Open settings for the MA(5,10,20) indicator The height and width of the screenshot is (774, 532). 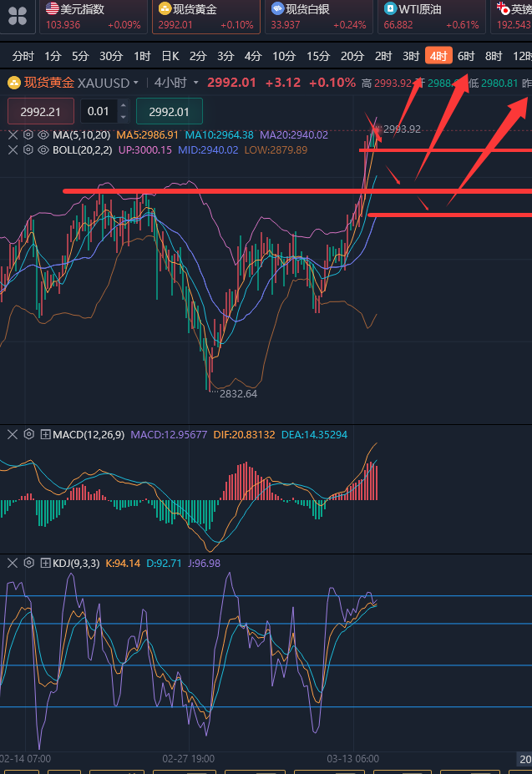coord(28,134)
